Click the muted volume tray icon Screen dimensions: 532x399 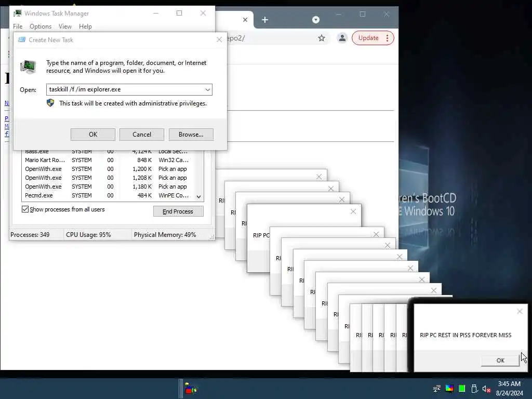pyautogui.click(x=486, y=389)
